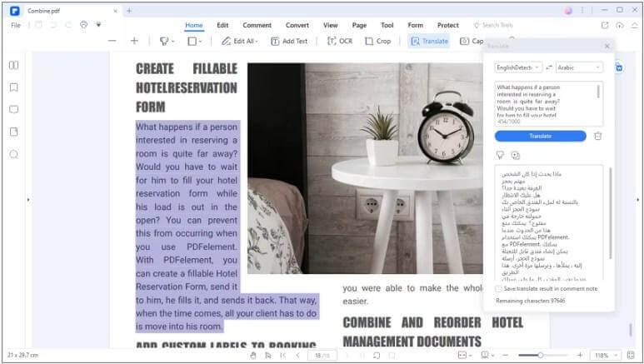The image size is (644, 364).
Task: Open the 118% zoom level dropdown
Action: click(606, 356)
